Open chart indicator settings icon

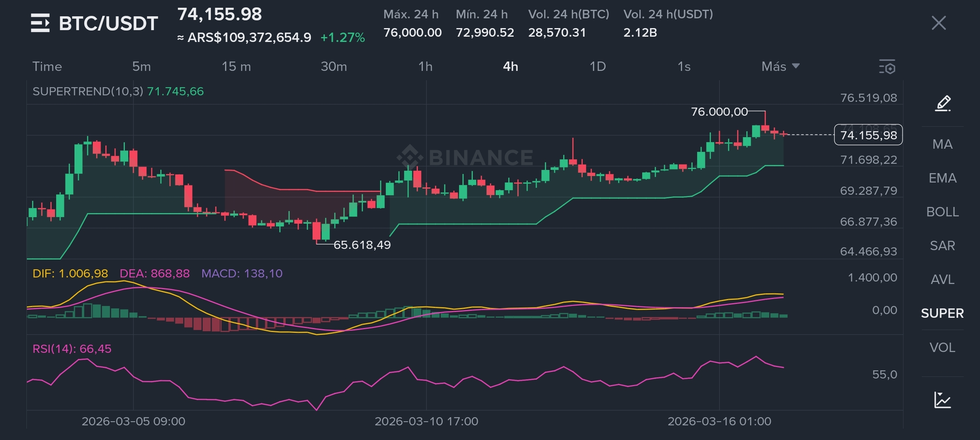(887, 67)
